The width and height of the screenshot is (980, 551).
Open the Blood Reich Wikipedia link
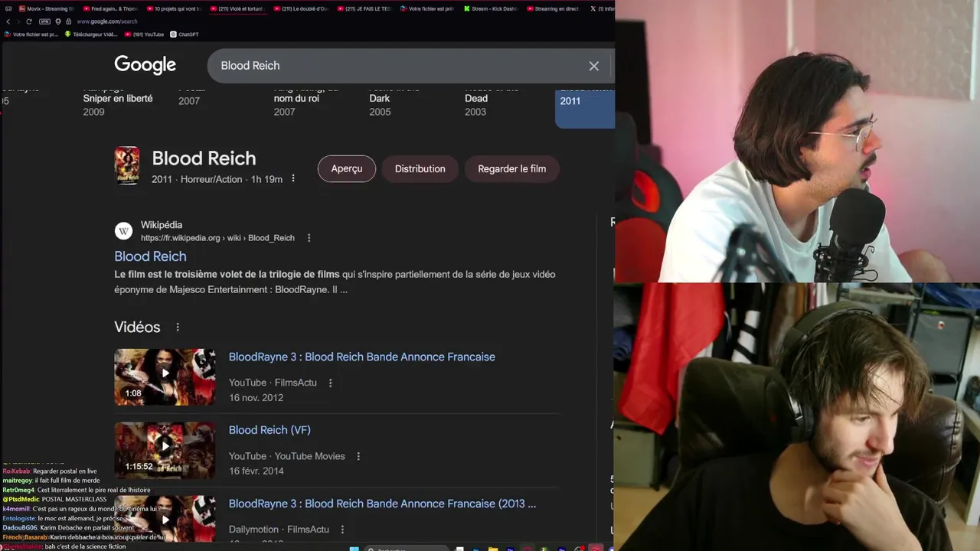150,256
